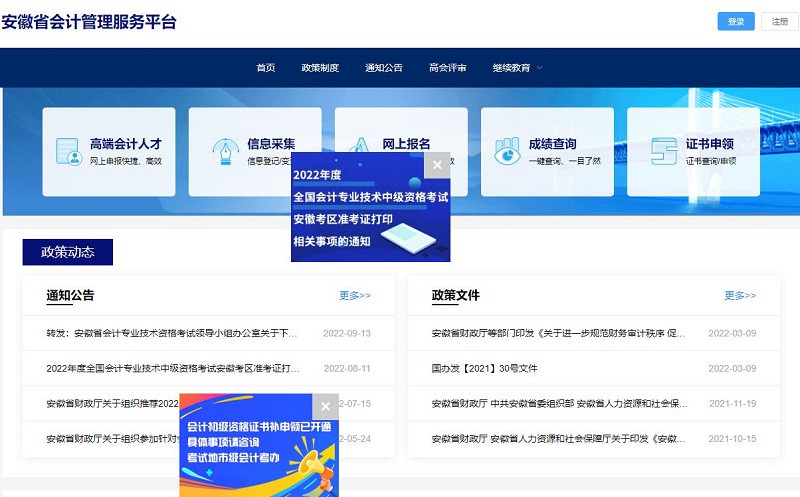
Task: Click the 成绩查询 eye chart icon
Action: point(507,151)
